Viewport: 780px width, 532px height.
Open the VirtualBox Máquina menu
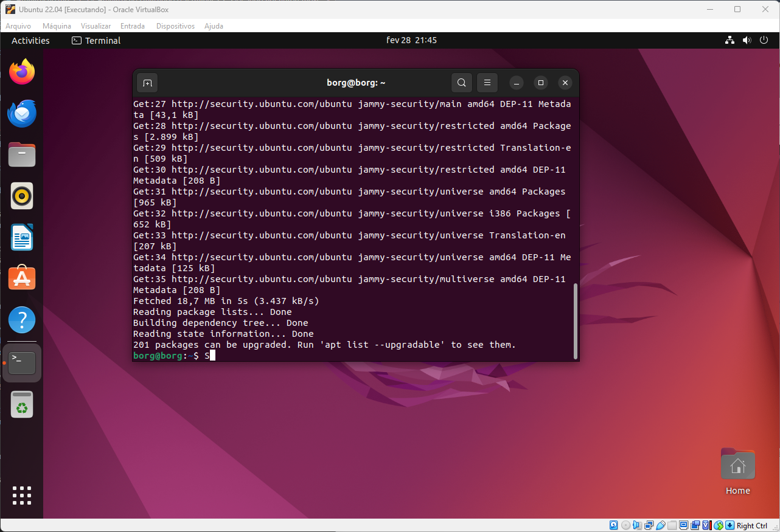click(x=57, y=26)
